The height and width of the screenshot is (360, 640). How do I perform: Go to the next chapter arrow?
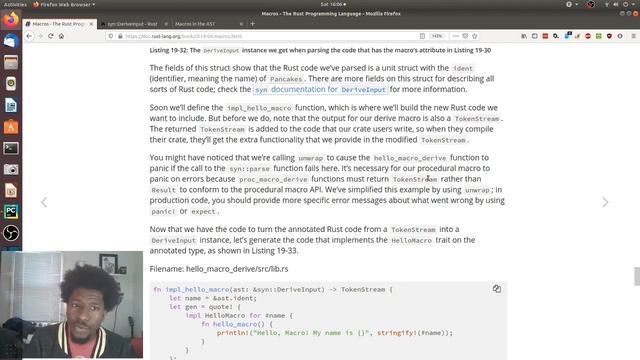(605, 202)
